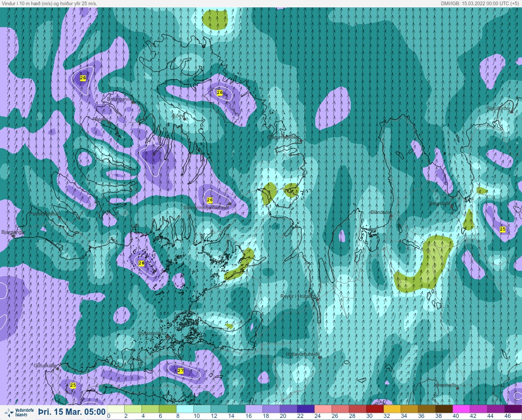
Task: Click the yellow 28 gust marker
Action: click(83, 78)
